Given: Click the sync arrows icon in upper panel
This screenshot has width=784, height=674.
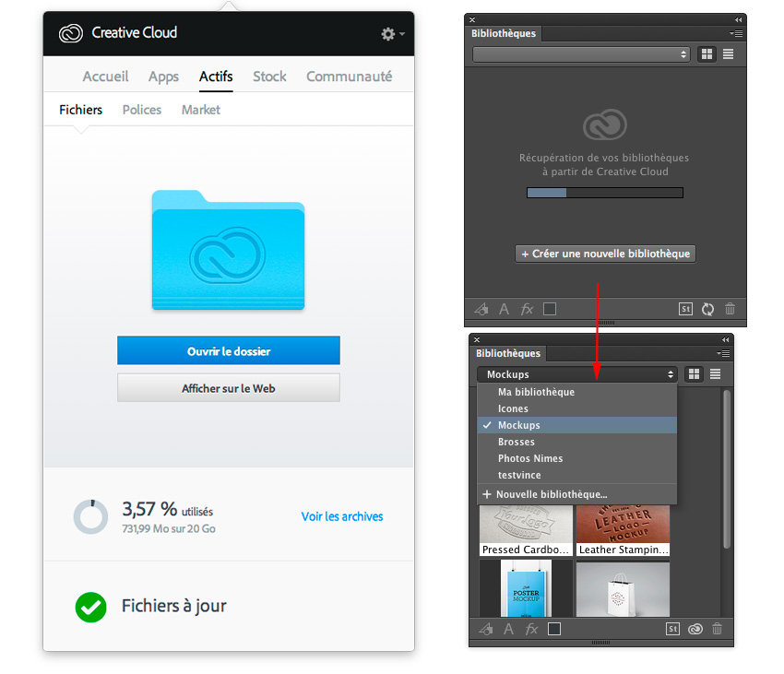Looking at the screenshot, I should 707,309.
